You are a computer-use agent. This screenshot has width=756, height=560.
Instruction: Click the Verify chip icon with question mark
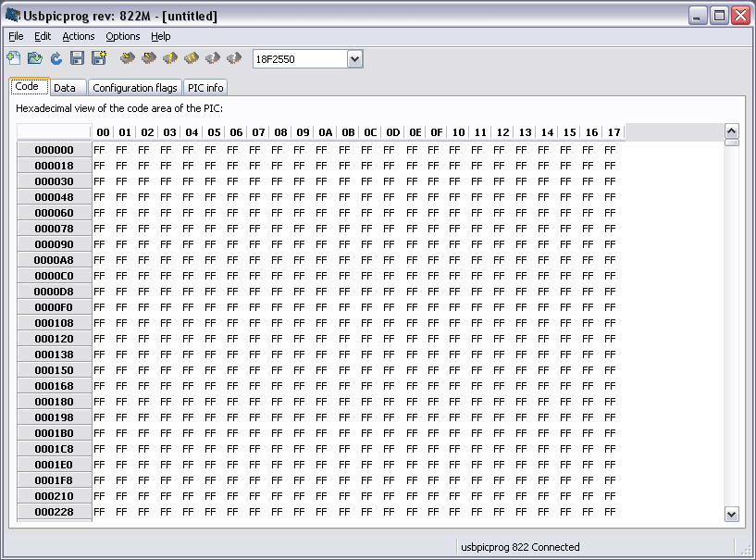click(x=170, y=59)
